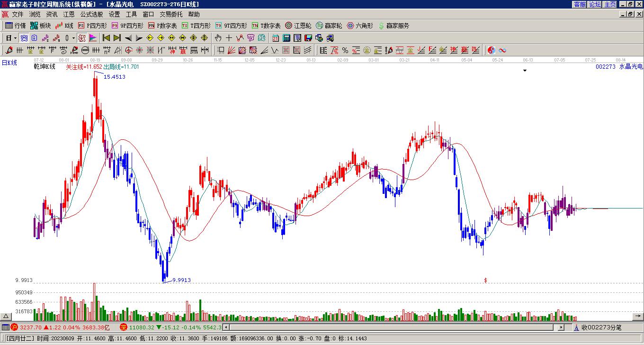Image resolution: width=644 pixels, height=345 pixels.
Task: Jump to the last bar
Action: (x=117, y=38)
